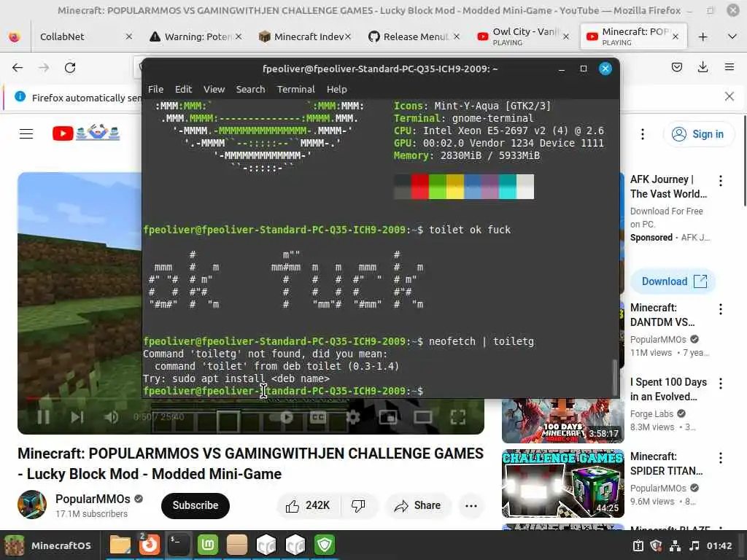
Task: Seek on the red video progress bar
Action: (85, 398)
